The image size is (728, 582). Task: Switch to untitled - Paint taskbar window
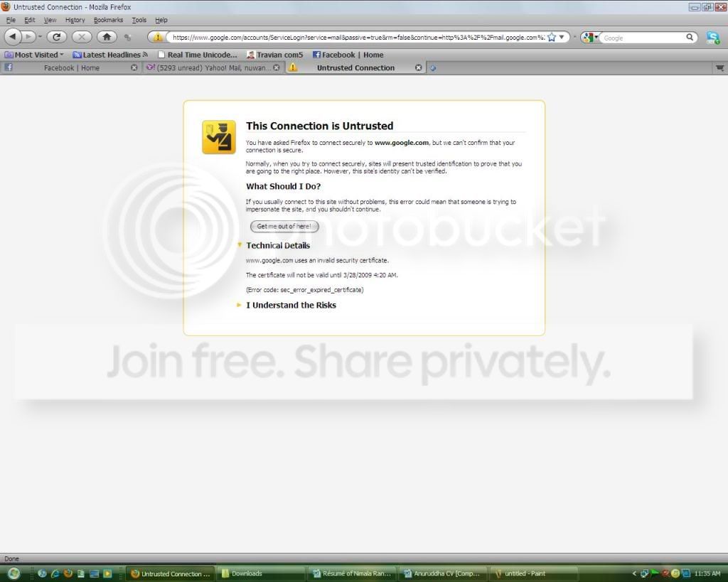click(x=534, y=573)
